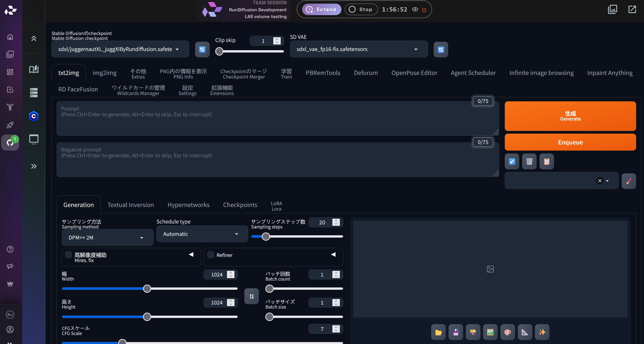Open the server stack icon
The height and width of the screenshot is (344, 644).
pos(34,92)
